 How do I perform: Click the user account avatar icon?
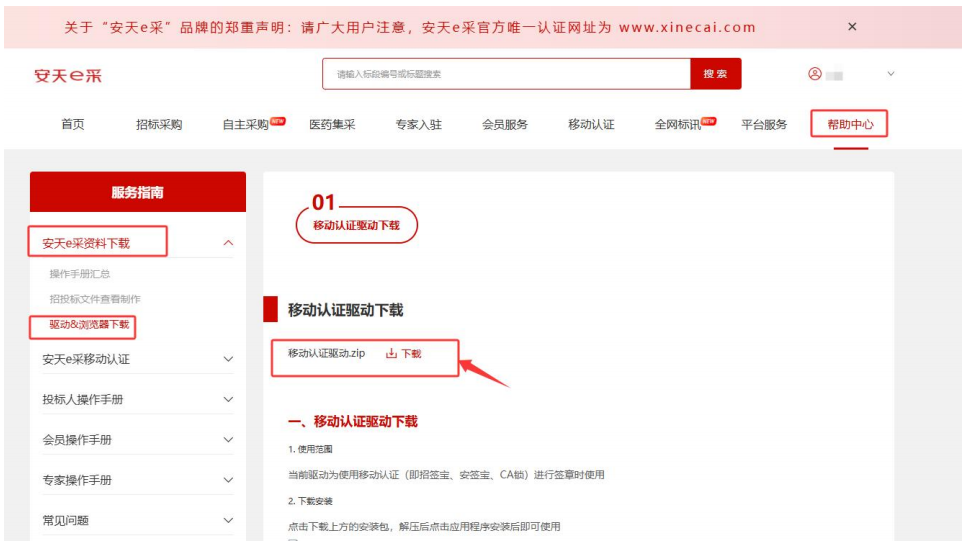815,74
